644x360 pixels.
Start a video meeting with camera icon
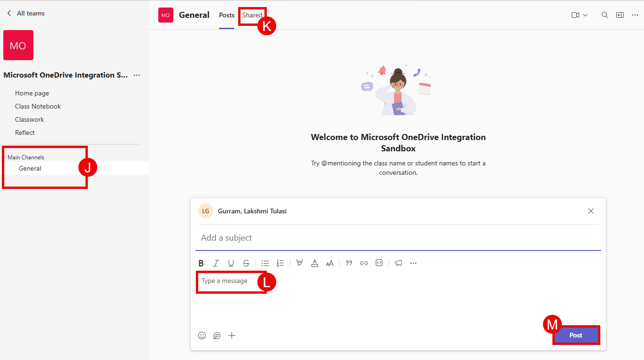(575, 15)
